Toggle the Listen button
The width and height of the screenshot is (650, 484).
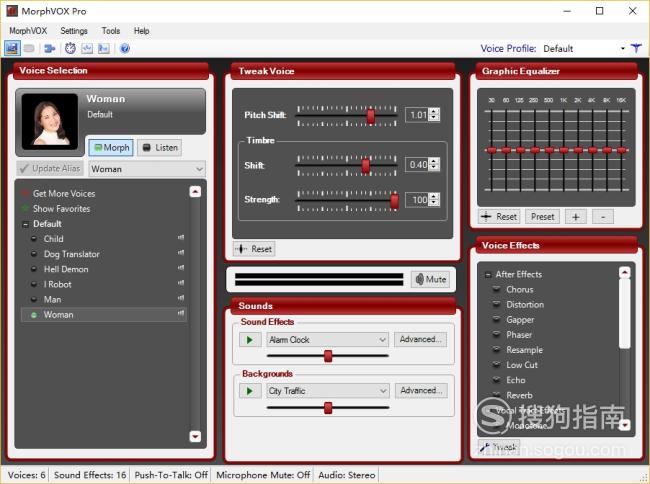coord(160,148)
